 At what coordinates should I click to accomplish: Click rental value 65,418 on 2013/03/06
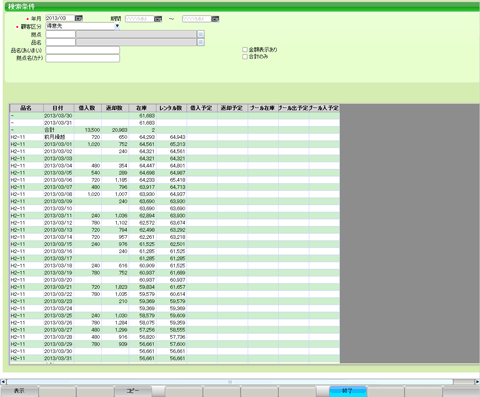pos(171,180)
